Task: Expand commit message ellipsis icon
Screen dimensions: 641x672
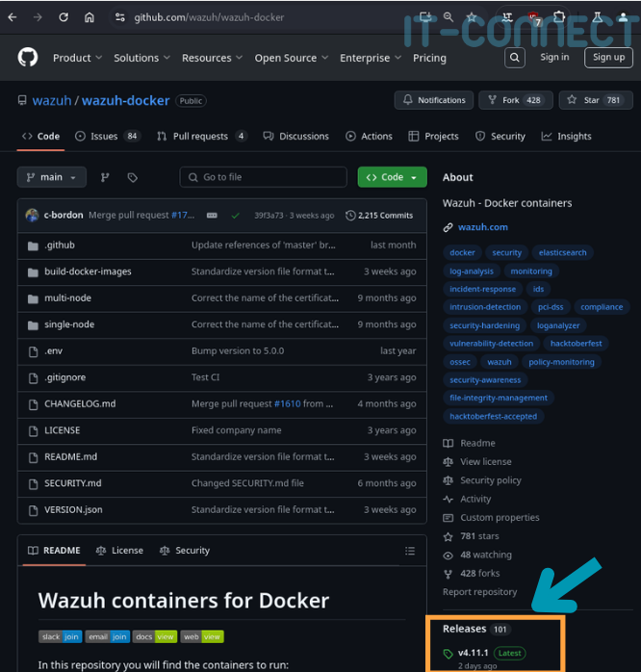Action: (212, 215)
